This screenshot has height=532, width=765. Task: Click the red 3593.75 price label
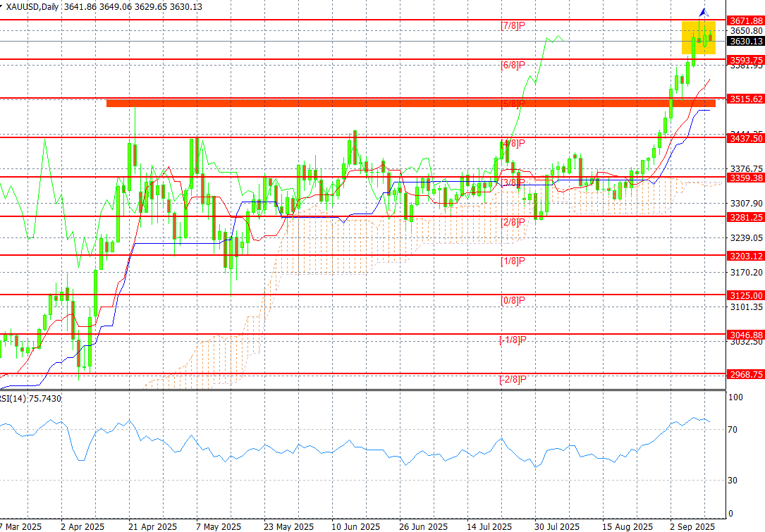745,61
